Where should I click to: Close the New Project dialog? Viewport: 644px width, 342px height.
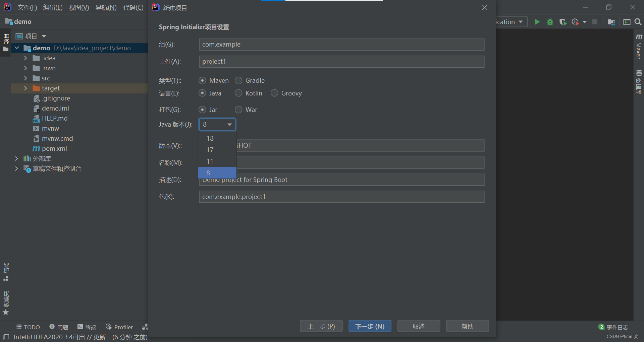point(484,7)
